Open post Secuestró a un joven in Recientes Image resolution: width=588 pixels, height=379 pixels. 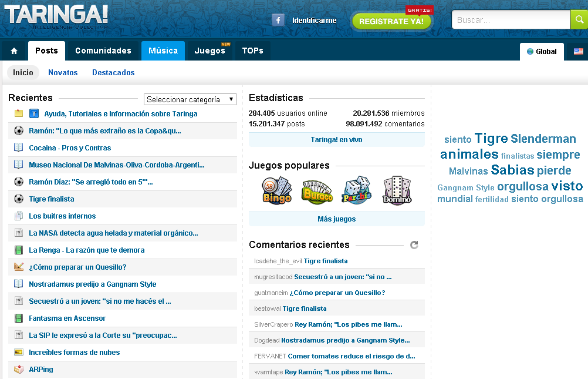click(x=100, y=301)
